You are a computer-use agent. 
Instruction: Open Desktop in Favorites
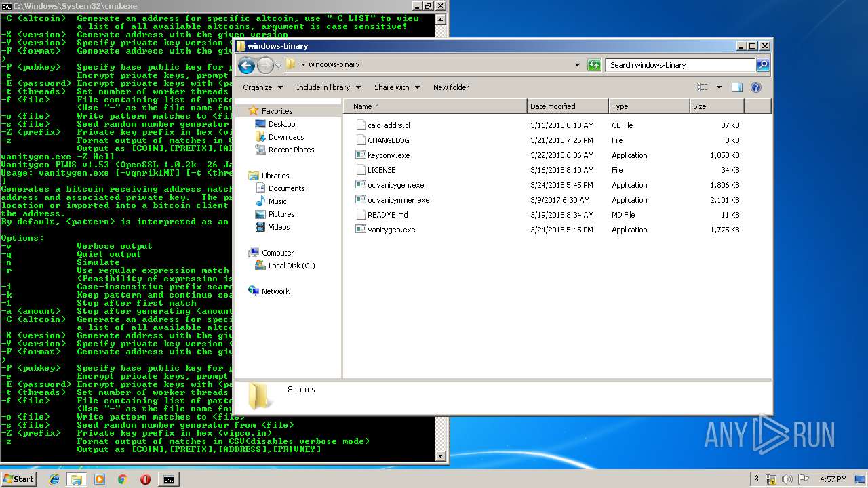point(281,124)
